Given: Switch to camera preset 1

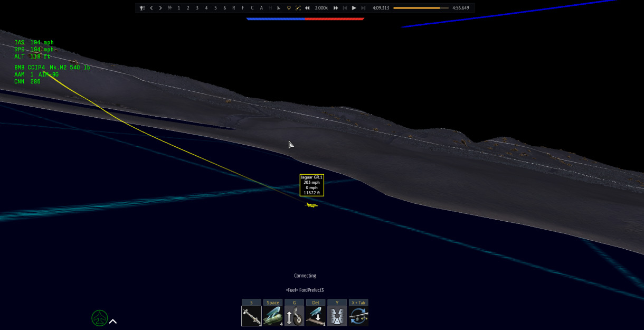Looking at the screenshot, I should (179, 8).
